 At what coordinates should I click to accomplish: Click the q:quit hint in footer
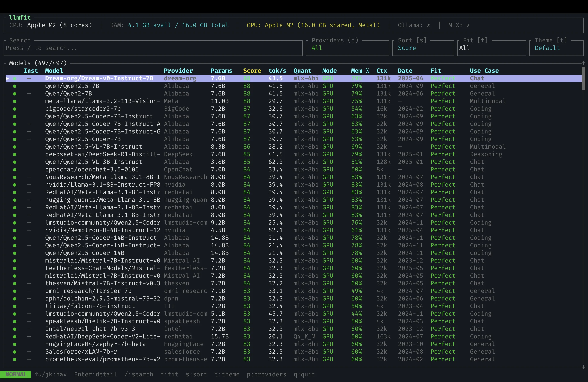point(304,374)
